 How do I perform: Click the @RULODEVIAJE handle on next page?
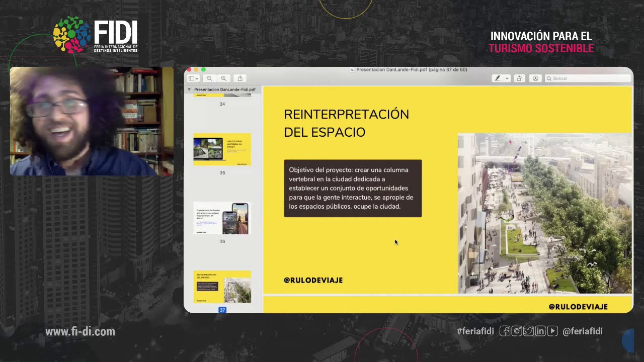(578, 307)
